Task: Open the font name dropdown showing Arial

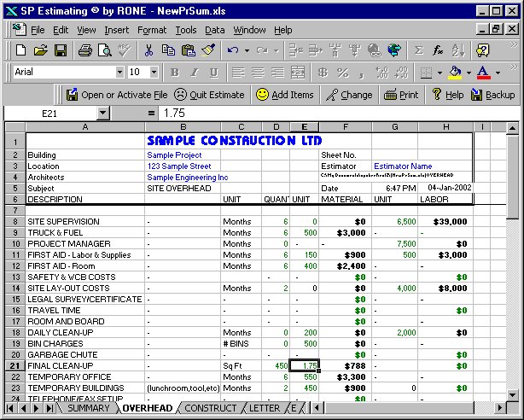Action: pos(119,73)
